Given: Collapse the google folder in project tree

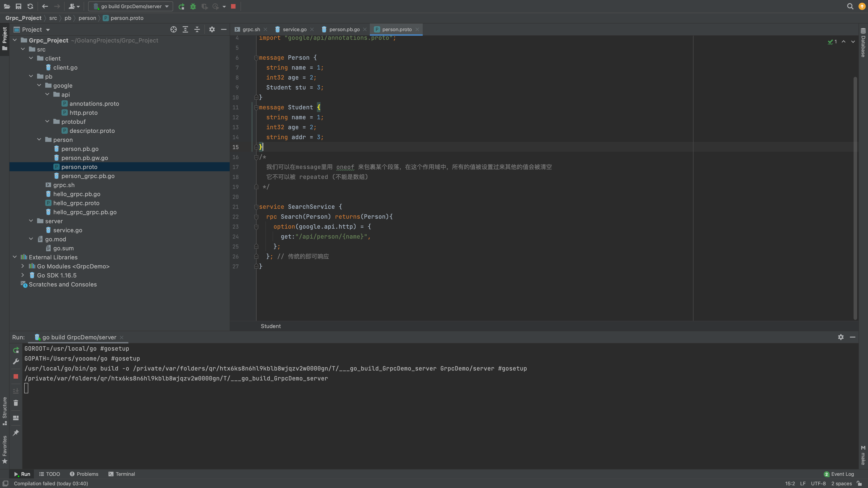Looking at the screenshot, I should click(39, 86).
